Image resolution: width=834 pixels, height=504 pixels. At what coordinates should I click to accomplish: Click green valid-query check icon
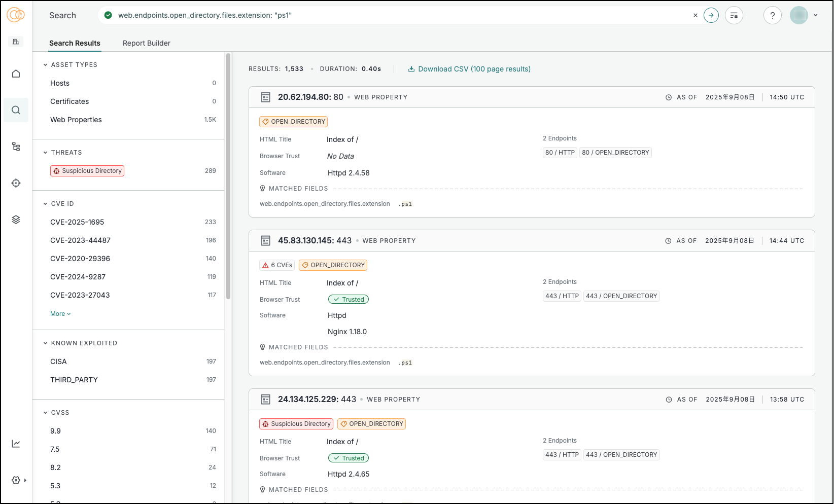108,15
